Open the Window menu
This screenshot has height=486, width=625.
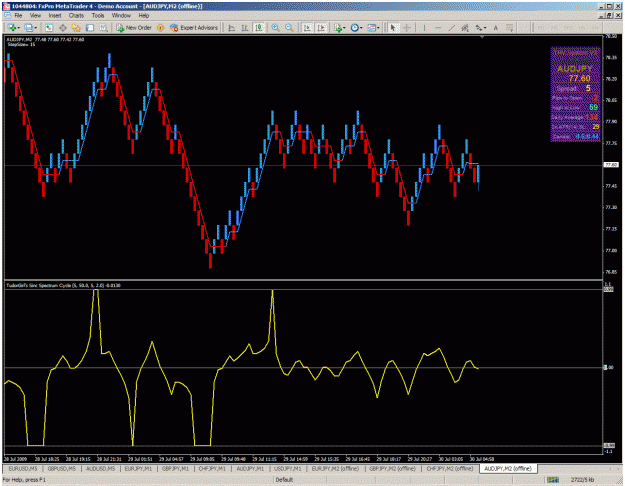tap(121, 16)
